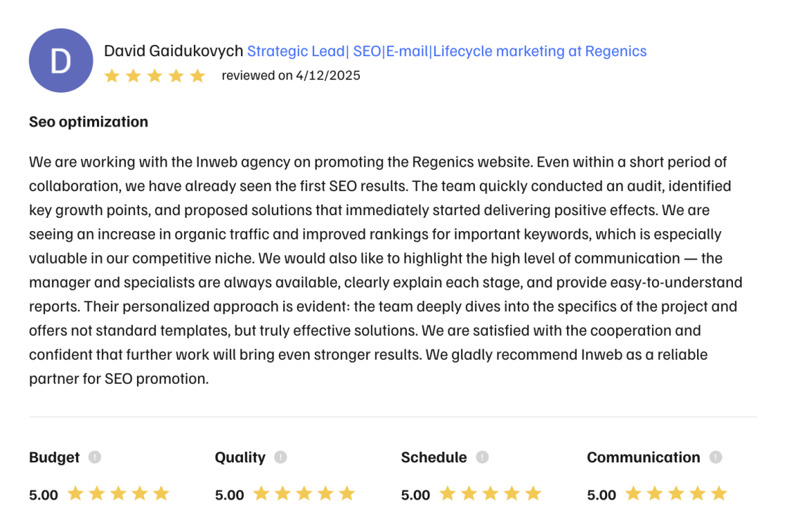Click the middle Schedule rating star
The width and height of the screenshot is (787, 532).
coord(490,494)
